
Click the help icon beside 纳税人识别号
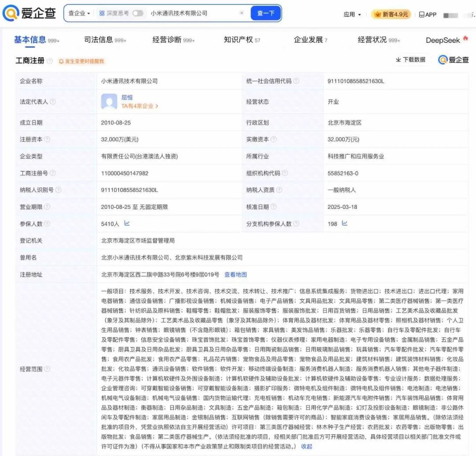click(58, 189)
